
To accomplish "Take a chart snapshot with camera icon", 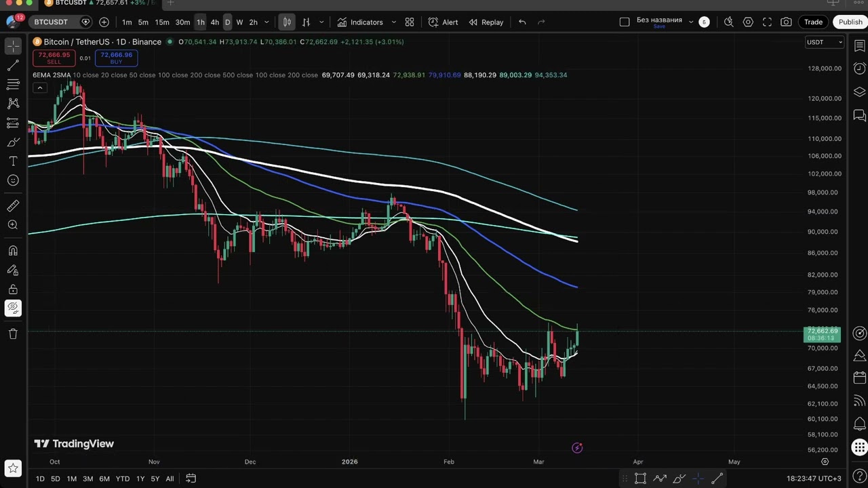I will point(786,22).
